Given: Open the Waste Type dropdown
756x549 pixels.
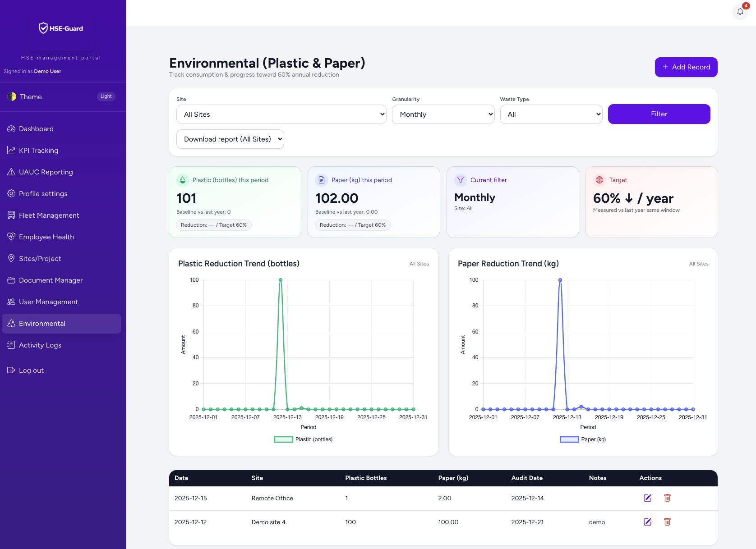Looking at the screenshot, I should [551, 114].
